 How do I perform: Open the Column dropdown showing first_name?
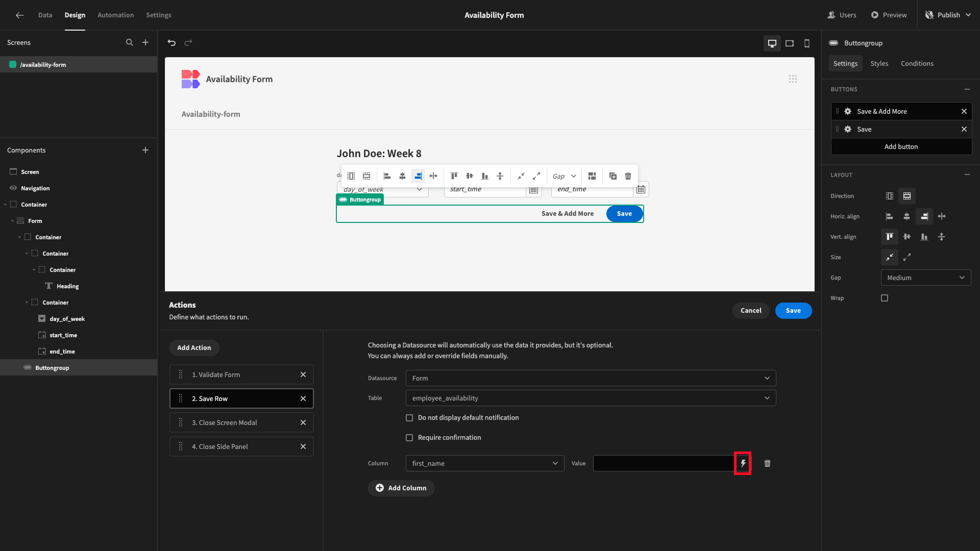click(484, 463)
